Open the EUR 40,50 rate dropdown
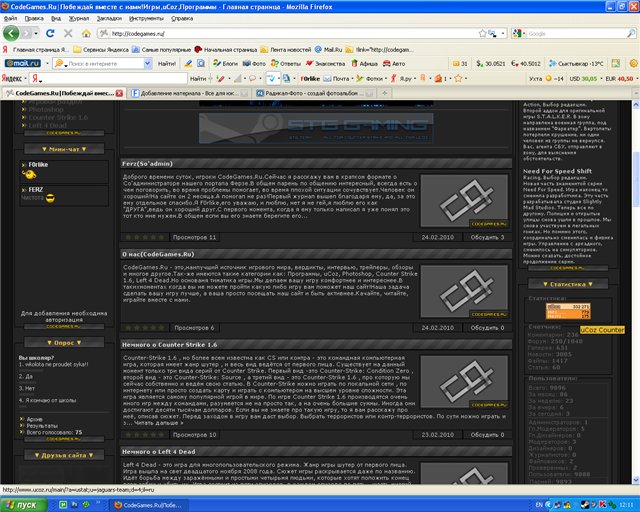640x512 pixels. (x=637, y=78)
